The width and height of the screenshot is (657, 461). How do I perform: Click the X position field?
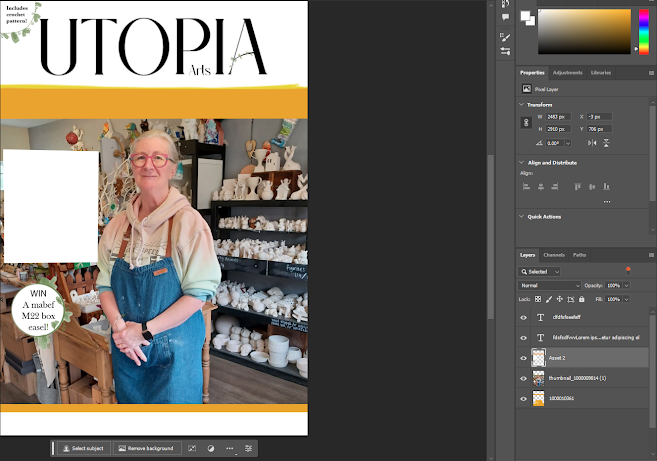[x=599, y=117]
